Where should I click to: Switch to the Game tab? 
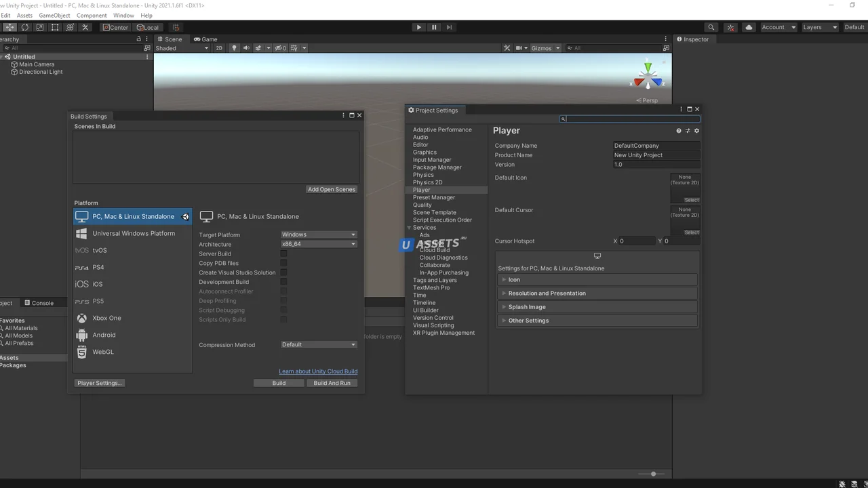pos(205,39)
